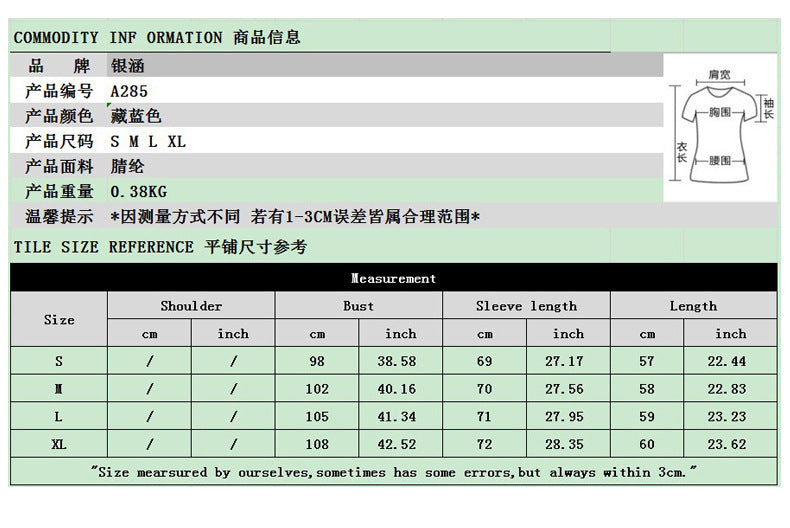Click the Bust column header
This screenshot has width=790, height=528.
tap(358, 306)
